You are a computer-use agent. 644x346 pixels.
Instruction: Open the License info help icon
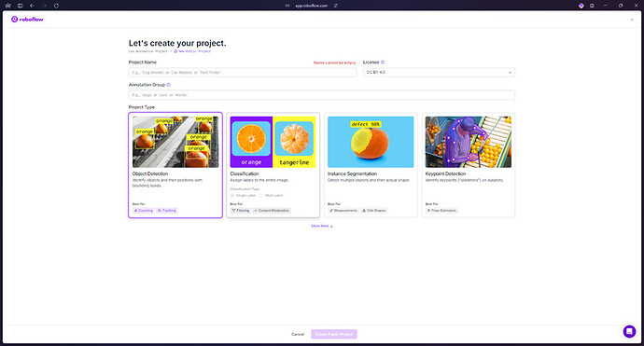tap(383, 62)
